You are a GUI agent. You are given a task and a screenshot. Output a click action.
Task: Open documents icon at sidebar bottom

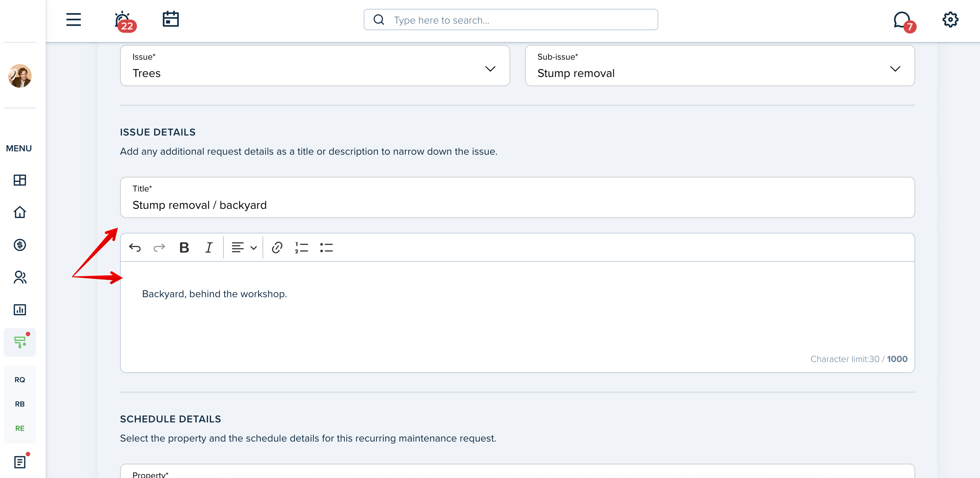click(20, 462)
